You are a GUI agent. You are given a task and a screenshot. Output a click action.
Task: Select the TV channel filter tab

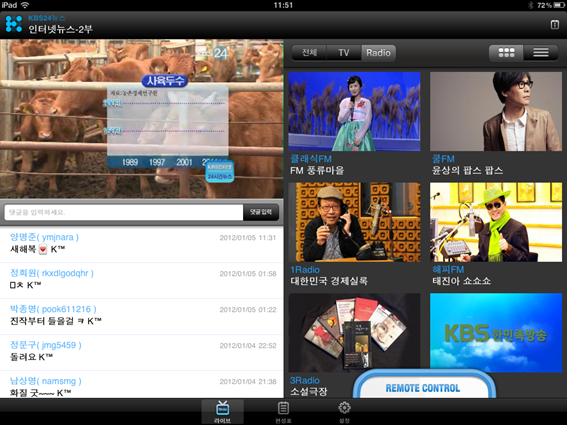(x=344, y=53)
